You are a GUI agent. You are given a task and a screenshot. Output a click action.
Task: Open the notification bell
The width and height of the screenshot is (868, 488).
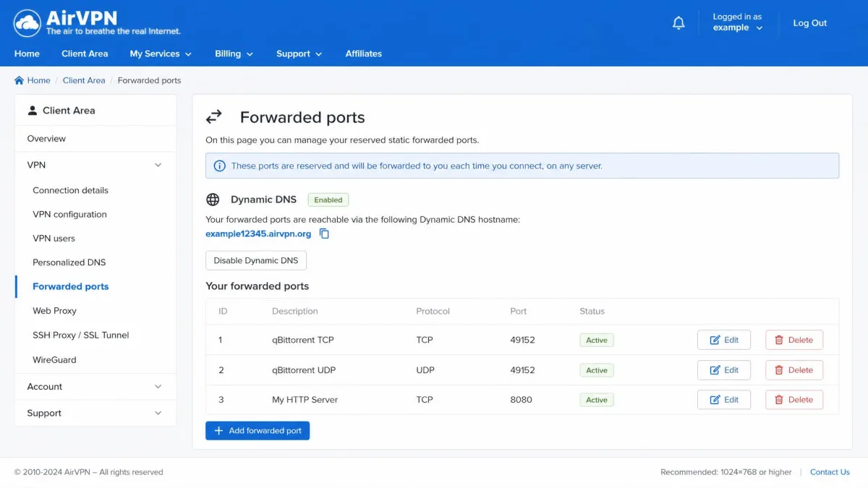click(678, 23)
